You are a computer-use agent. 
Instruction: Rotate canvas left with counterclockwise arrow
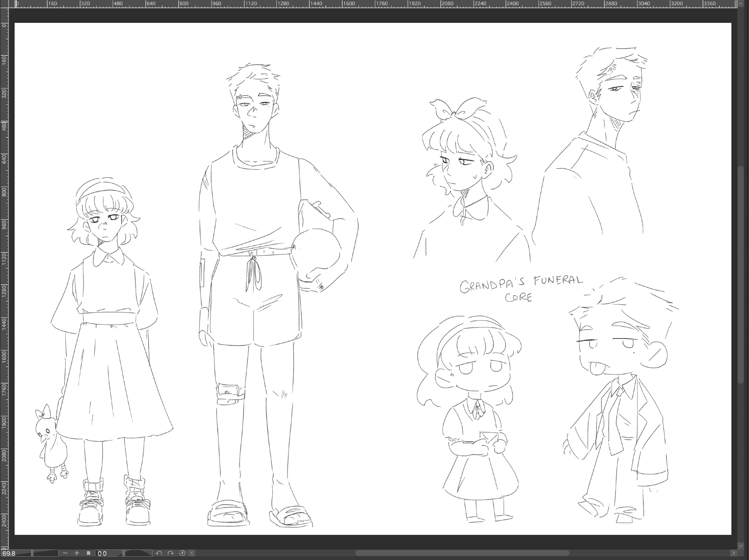coord(159,553)
